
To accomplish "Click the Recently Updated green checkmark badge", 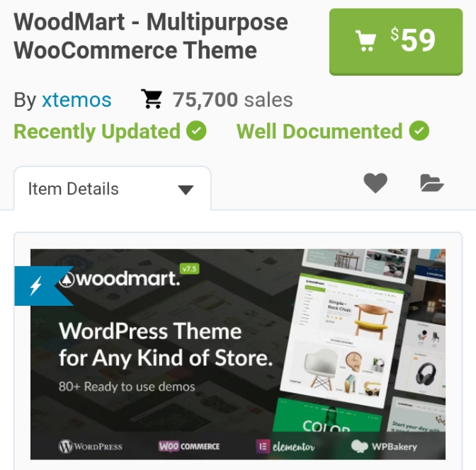I will 196,131.
